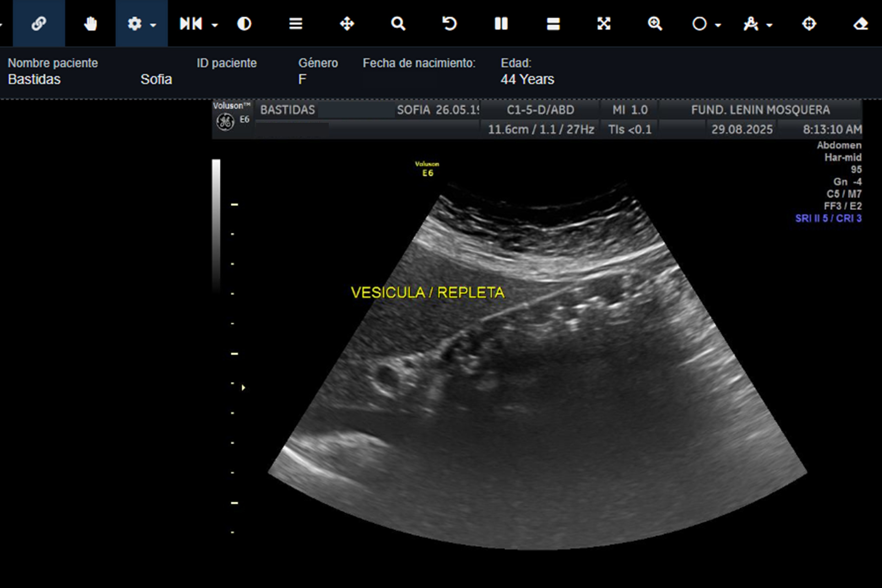Select the hand pan tool

pos(90,24)
